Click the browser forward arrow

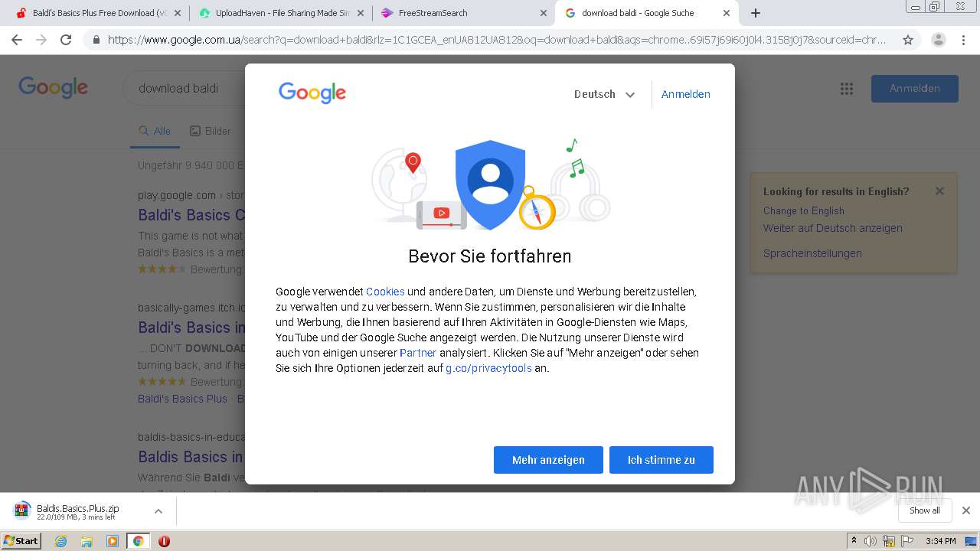pyautogui.click(x=41, y=40)
